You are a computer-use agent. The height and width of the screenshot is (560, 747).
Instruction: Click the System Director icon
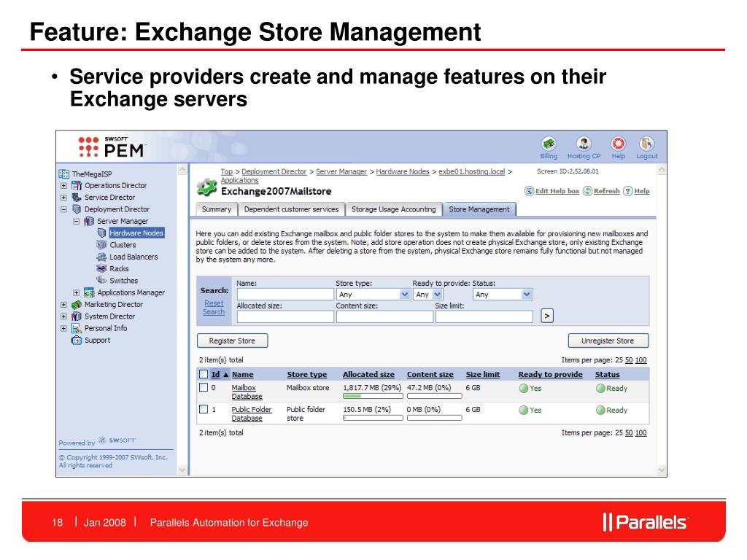77,316
